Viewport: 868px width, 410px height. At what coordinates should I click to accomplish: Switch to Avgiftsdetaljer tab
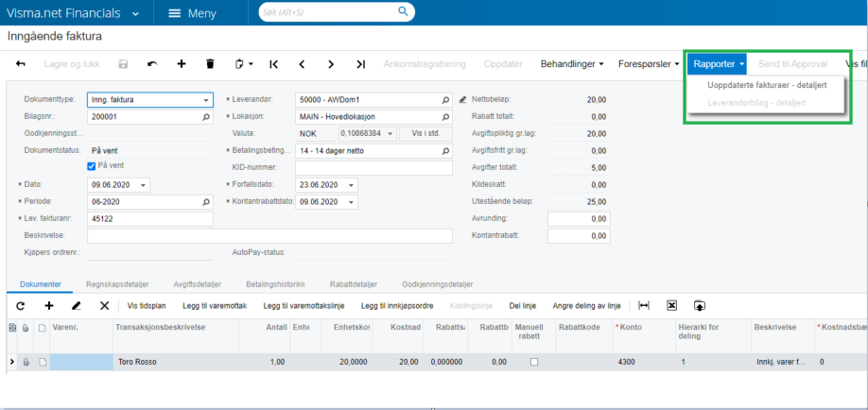tap(197, 284)
